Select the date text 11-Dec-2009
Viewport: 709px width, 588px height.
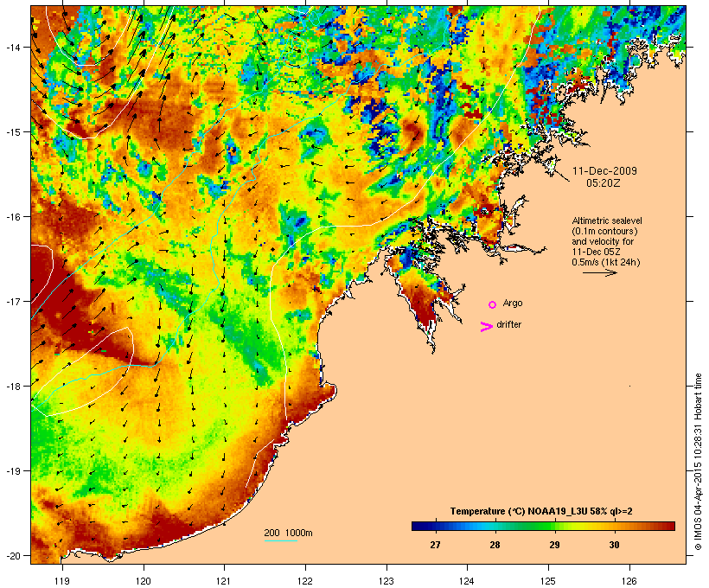[x=604, y=171]
